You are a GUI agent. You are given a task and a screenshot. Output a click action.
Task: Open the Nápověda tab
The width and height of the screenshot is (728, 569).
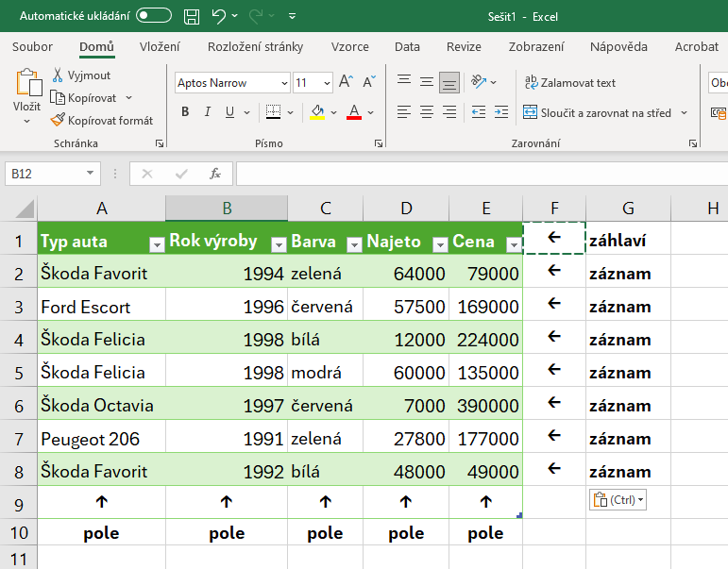[618, 47]
